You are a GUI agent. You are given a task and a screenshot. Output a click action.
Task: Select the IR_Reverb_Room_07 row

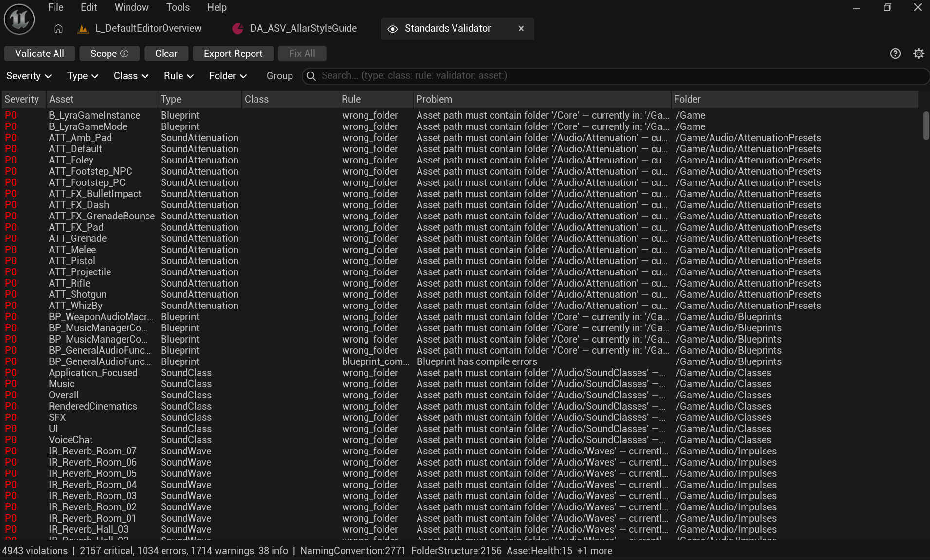[460, 451]
